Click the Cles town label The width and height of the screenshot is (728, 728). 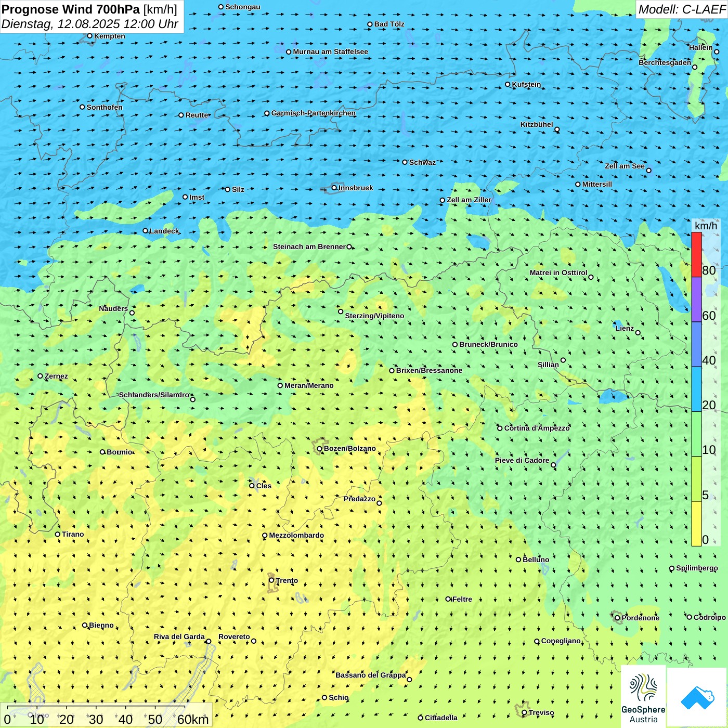(x=264, y=486)
